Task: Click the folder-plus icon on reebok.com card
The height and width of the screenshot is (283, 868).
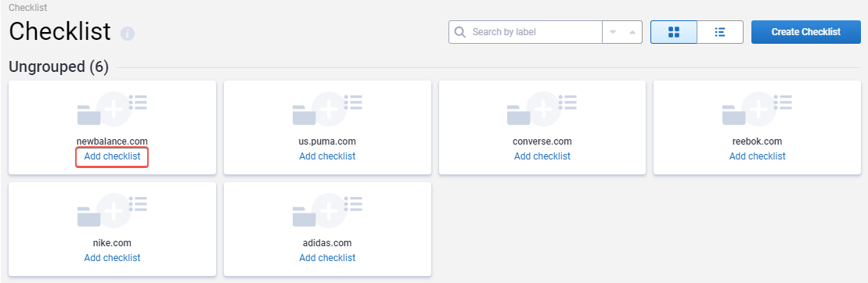Action: pyautogui.click(x=757, y=109)
